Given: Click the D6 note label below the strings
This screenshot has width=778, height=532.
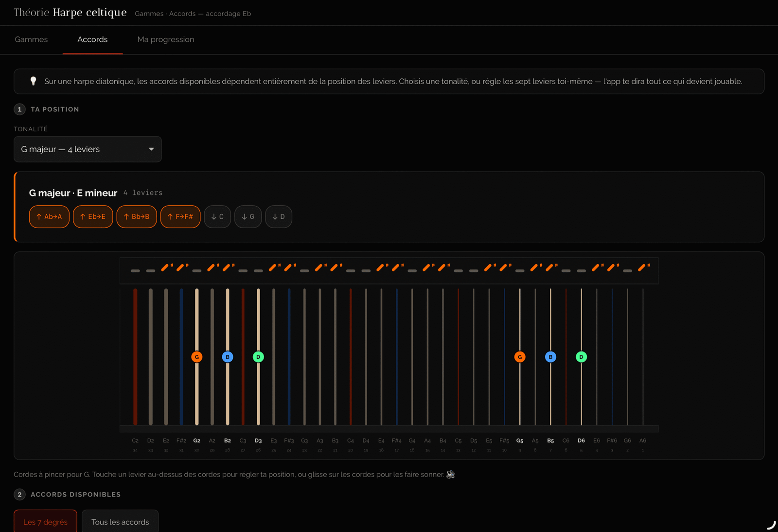Looking at the screenshot, I should [581, 441].
